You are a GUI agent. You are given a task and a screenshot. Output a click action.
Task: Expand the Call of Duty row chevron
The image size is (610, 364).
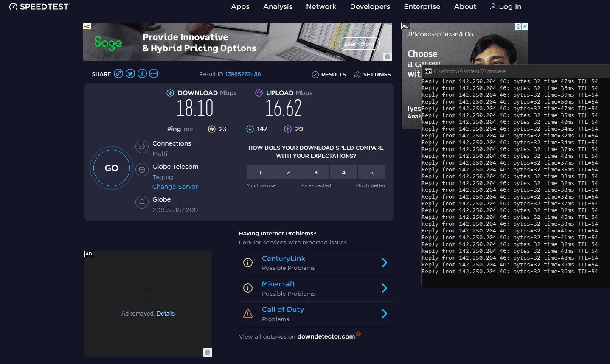point(384,314)
